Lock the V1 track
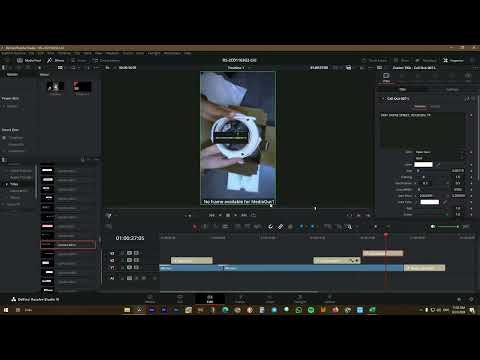The width and height of the screenshot is (480, 360). [x=123, y=268]
